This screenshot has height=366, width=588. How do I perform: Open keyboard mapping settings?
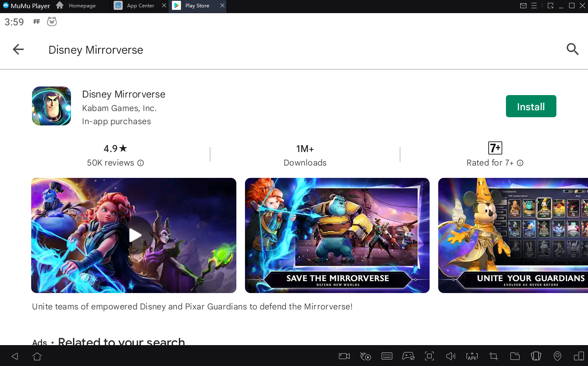click(387, 356)
